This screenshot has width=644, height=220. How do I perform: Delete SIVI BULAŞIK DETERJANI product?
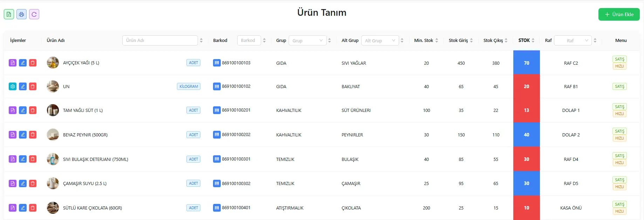[33, 159]
